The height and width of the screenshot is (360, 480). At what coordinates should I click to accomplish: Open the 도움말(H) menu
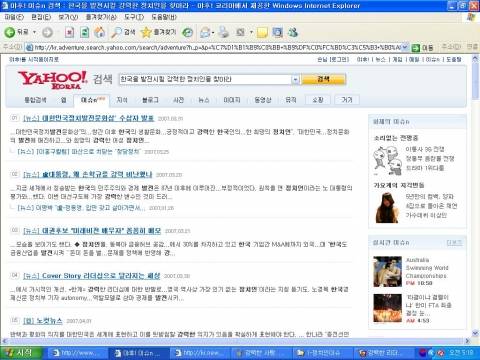click(x=164, y=17)
